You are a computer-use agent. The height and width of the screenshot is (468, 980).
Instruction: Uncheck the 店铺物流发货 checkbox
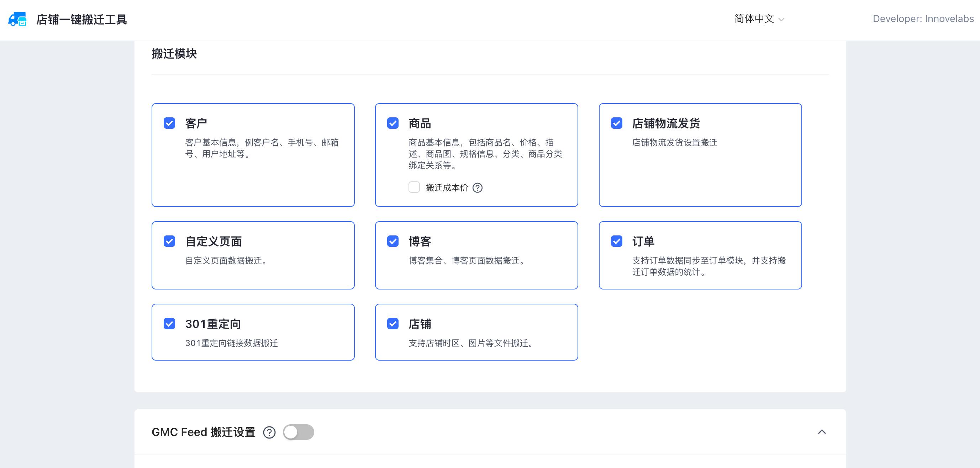pos(616,123)
